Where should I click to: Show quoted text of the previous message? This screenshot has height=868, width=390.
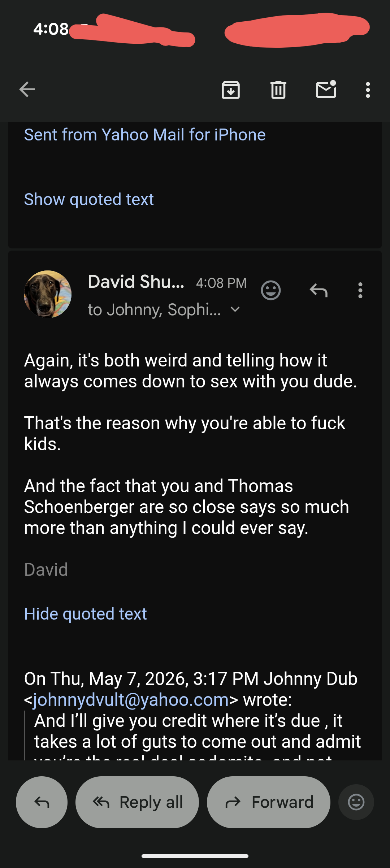tap(89, 199)
